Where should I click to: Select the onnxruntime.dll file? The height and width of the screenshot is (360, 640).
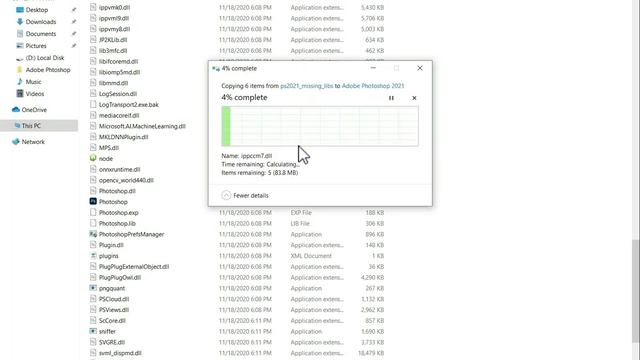[119, 169]
